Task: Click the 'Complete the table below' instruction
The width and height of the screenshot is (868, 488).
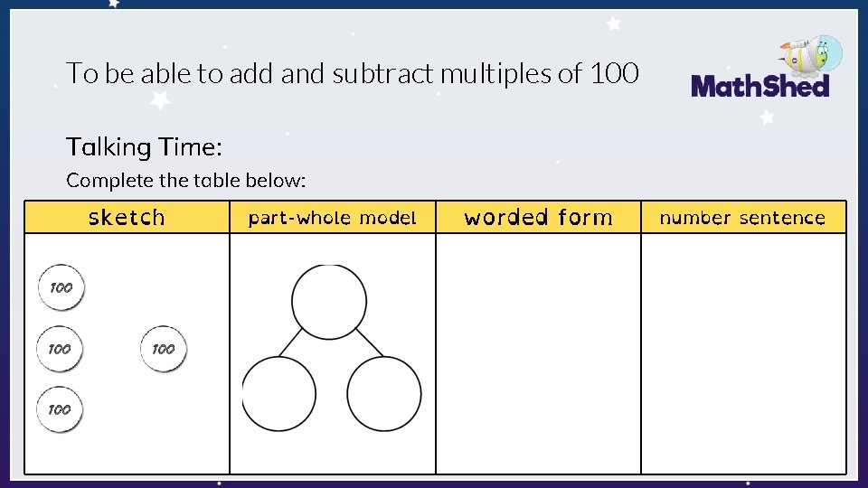Action: point(185,181)
